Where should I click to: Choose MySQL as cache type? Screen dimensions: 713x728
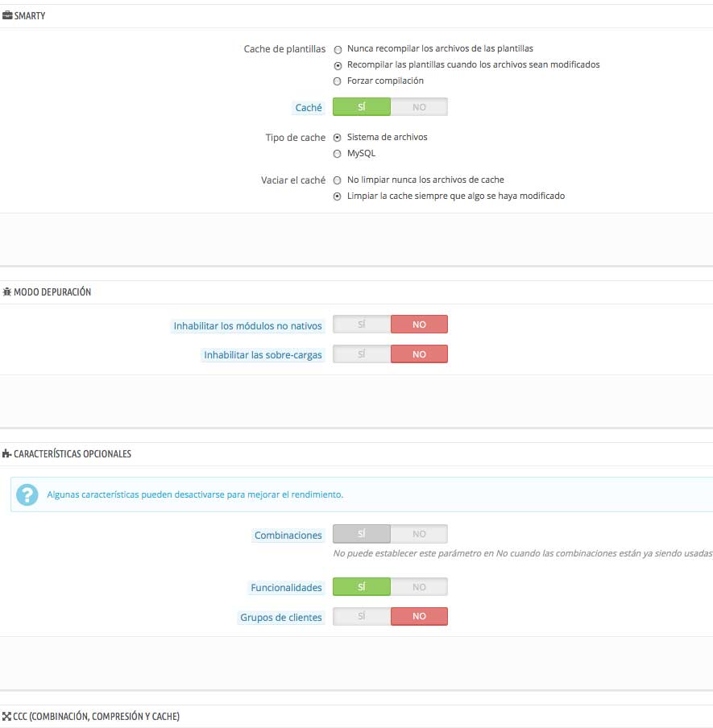[338, 154]
